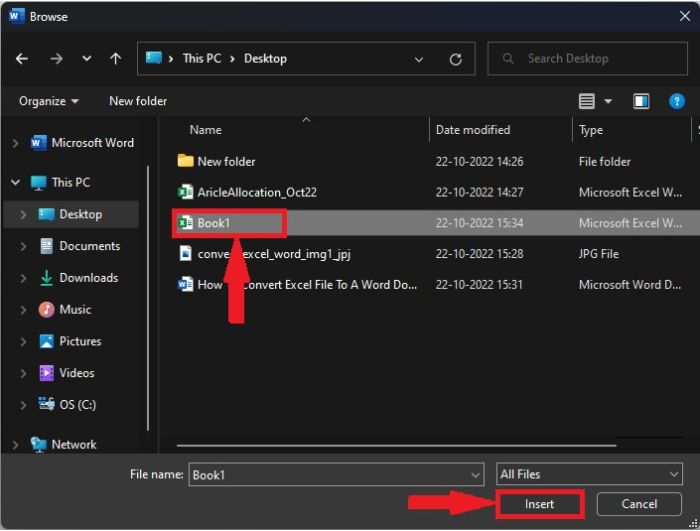Viewport: 700px width, 531px height.
Task: Open the File name dropdown arrow
Action: click(475, 475)
